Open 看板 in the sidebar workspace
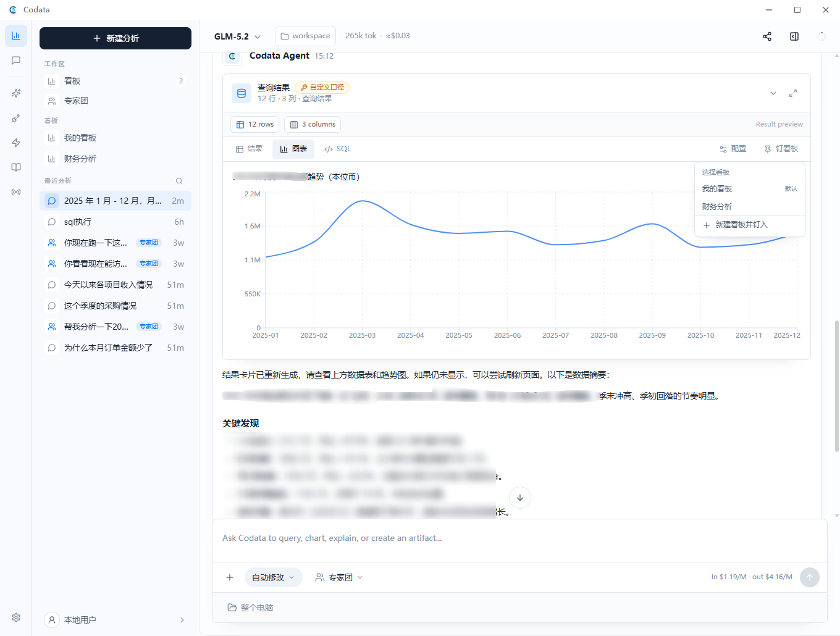The height and width of the screenshot is (636, 840). 115,81
